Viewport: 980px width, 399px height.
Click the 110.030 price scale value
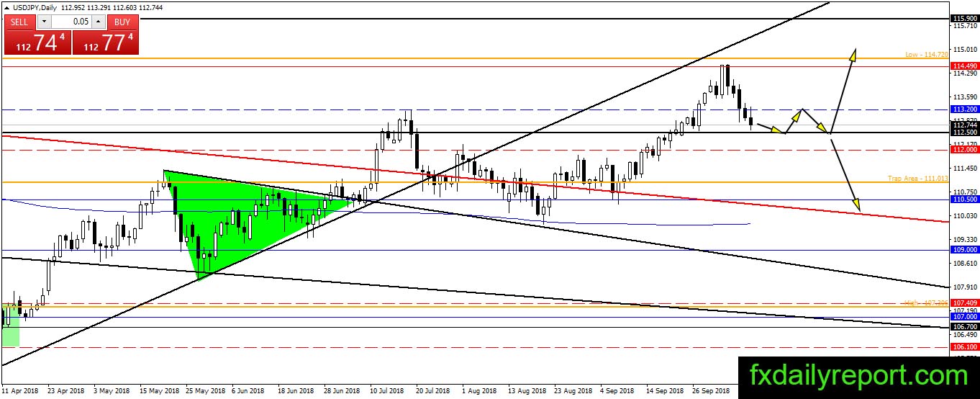(964, 215)
